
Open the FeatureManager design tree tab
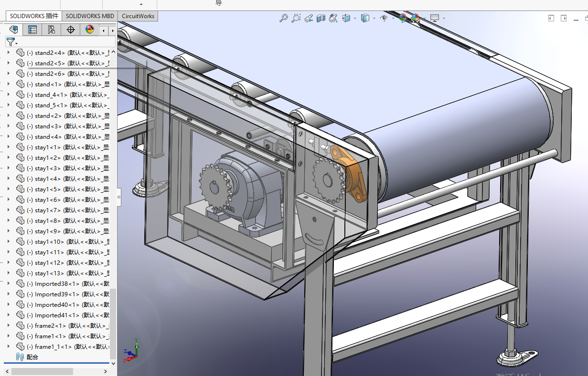pyautogui.click(x=14, y=30)
